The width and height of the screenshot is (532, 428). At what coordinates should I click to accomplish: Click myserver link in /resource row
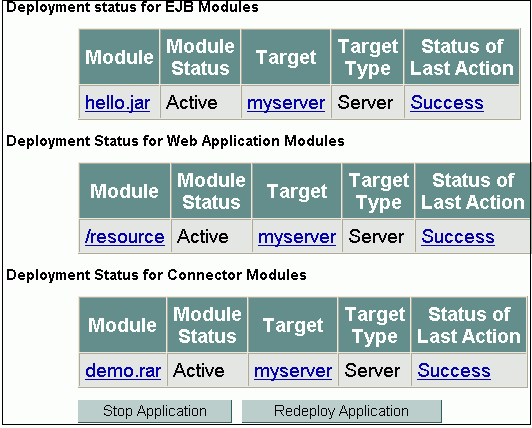[x=297, y=237]
